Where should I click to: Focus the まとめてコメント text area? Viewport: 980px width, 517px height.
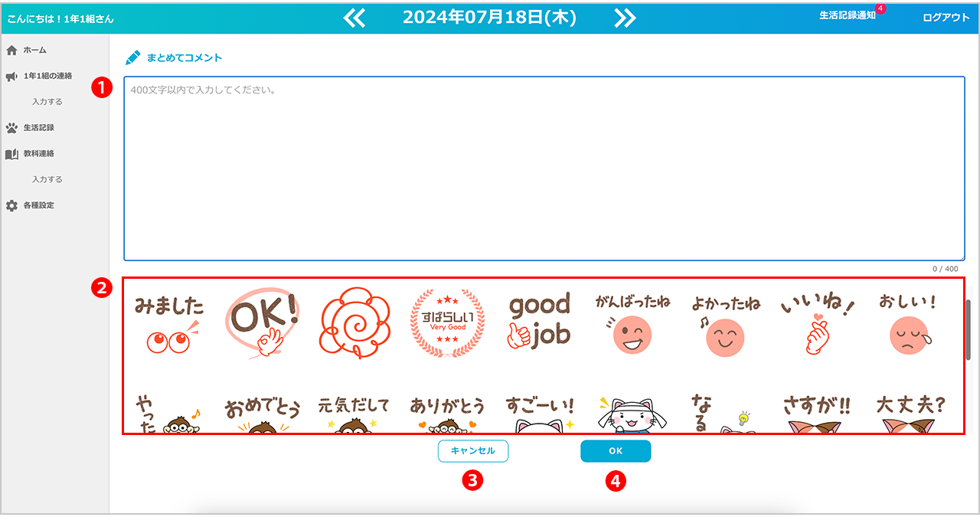(x=544, y=169)
